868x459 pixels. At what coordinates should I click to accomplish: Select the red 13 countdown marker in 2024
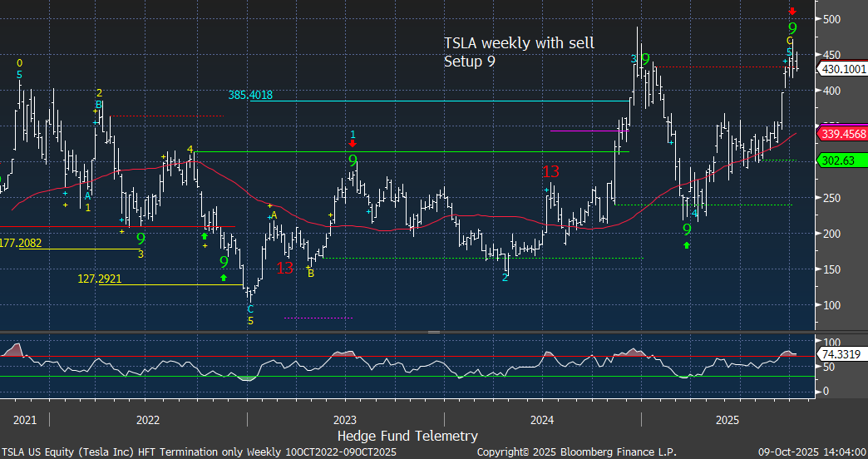tap(550, 172)
